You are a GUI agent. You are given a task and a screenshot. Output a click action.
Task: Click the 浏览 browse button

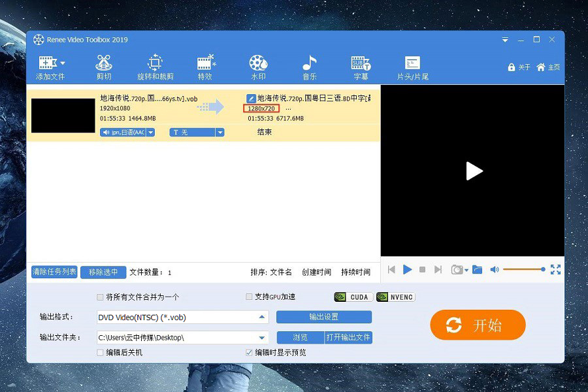click(x=301, y=337)
